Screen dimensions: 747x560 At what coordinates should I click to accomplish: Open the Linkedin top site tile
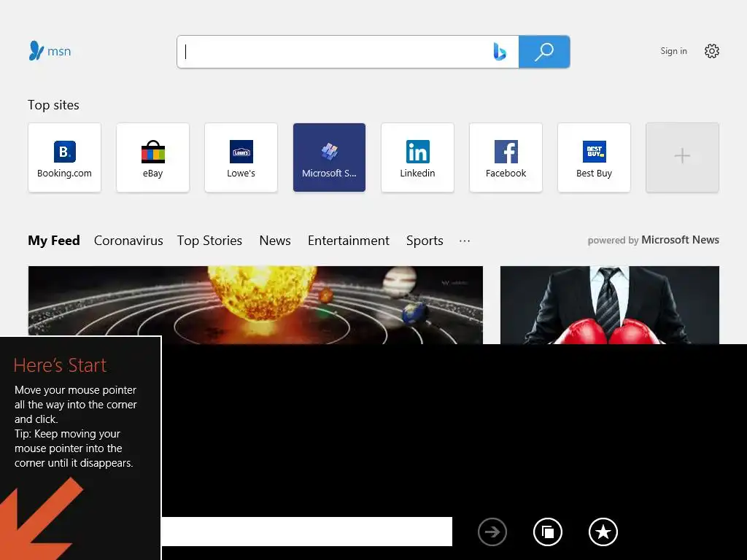coord(417,157)
